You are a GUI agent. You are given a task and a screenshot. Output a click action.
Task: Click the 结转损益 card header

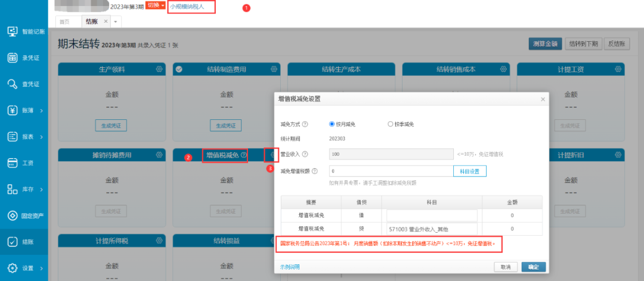227,240
